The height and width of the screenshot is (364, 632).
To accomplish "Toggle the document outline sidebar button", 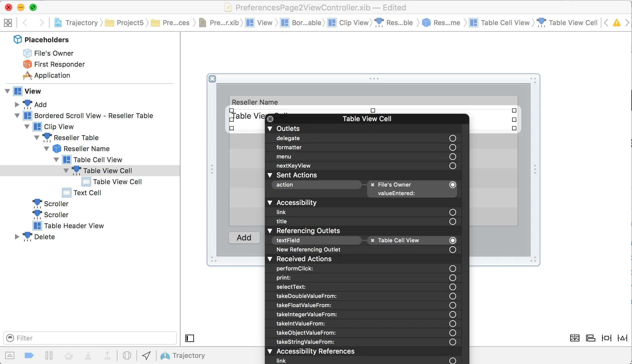I will [x=190, y=338].
